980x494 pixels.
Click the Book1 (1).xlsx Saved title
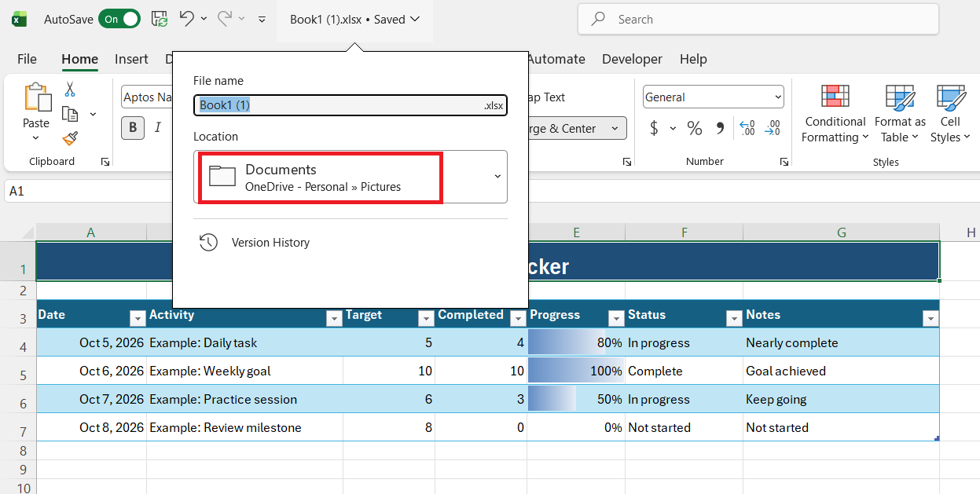click(x=354, y=20)
